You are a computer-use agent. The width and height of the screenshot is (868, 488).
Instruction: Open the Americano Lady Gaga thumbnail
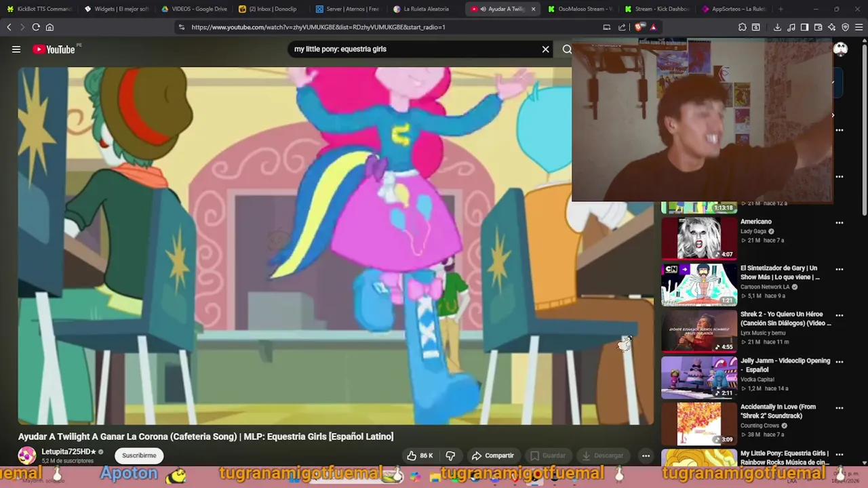[699, 238]
